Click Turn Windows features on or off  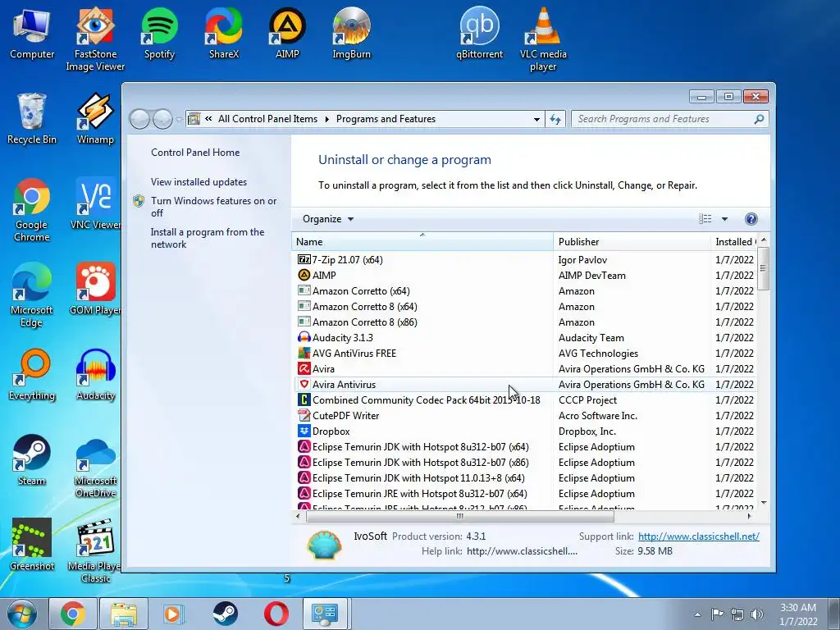pos(214,207)
